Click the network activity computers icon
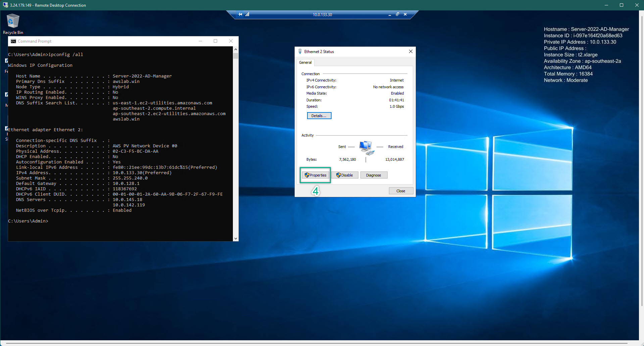644x346 pixels. pyautogui.click(x=366, y=148)
